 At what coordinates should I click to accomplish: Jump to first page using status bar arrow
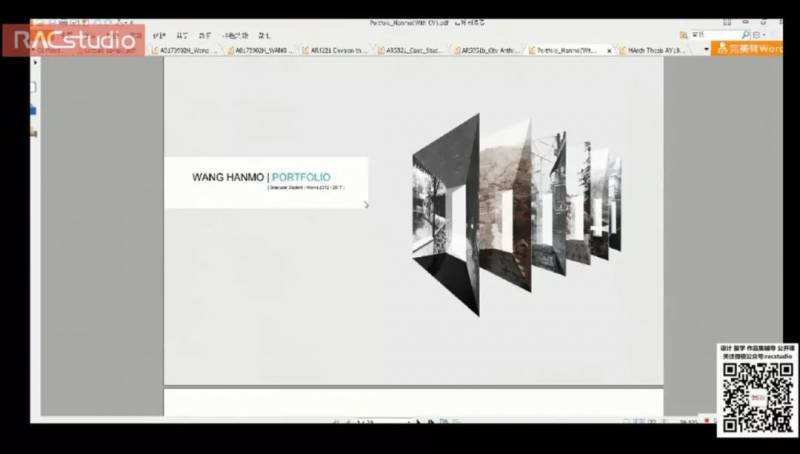334,422
